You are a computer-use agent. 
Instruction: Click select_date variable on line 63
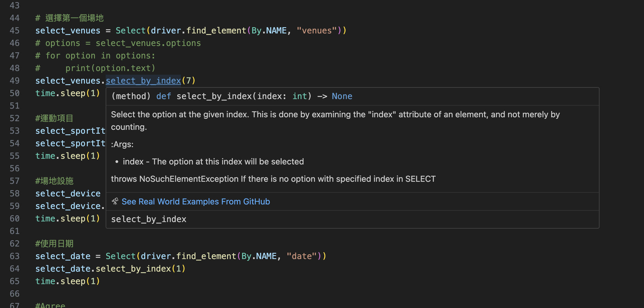pos(63,256)
